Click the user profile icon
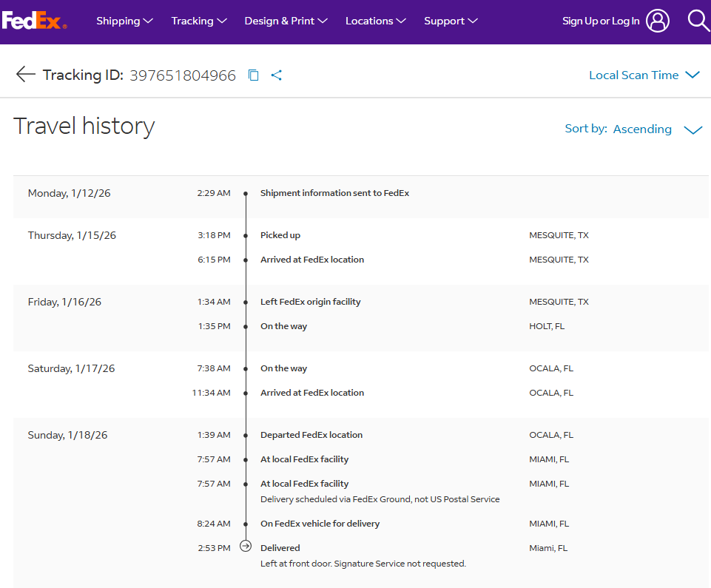711x588 pixels. pyautogui.click(x=658, y=21)
